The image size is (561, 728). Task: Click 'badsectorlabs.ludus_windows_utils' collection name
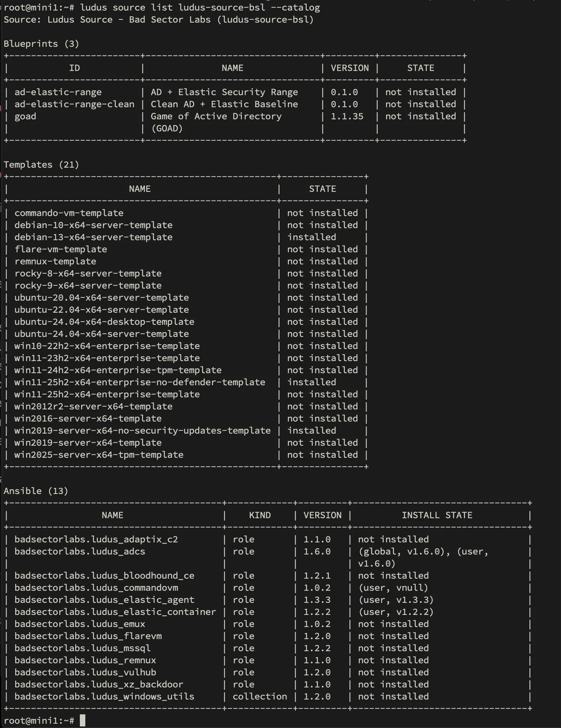104,697
